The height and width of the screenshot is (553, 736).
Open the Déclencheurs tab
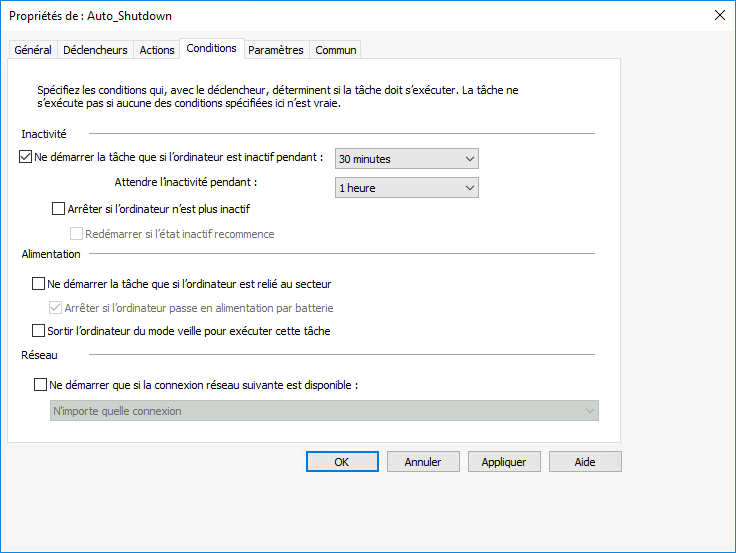tap(95, 50)
